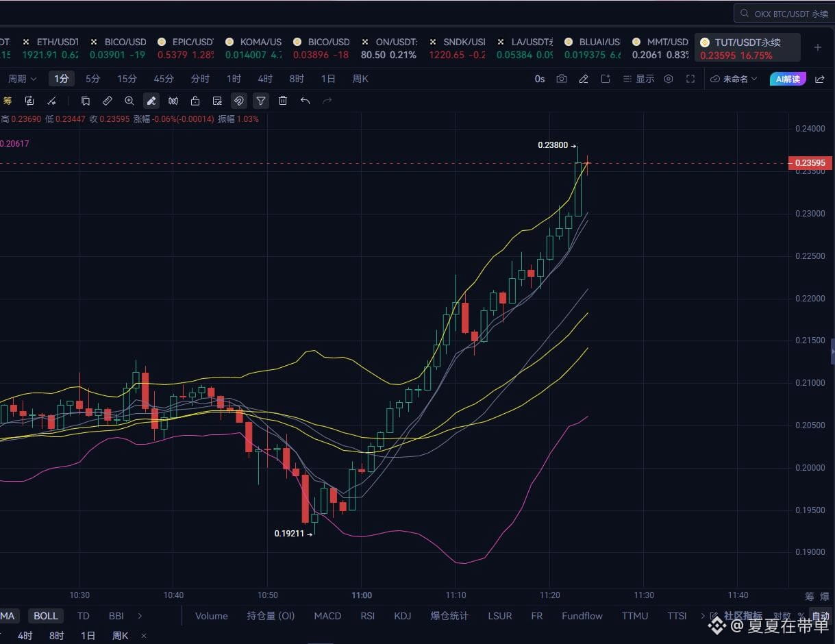
Task: Select the TUT/USDT永续 ticker tab
Action: click(x=747, y=48)
